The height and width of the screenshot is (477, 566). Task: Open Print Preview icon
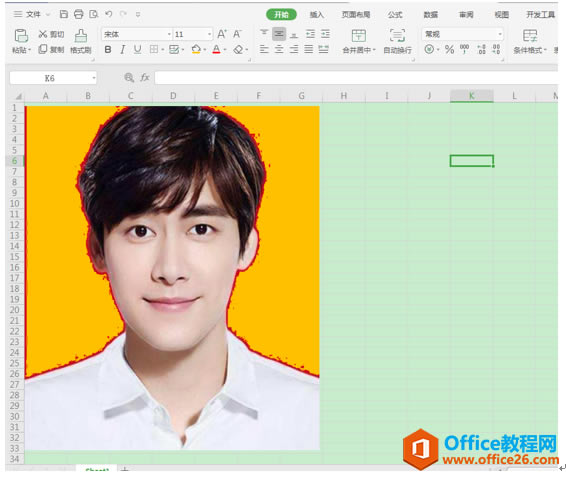[93, 14]
